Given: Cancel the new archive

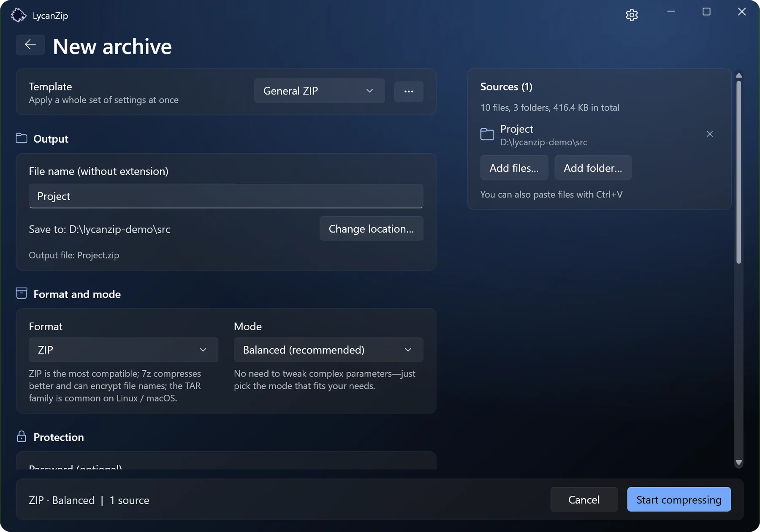Looking at the screenshot, I should coord(584,499).
